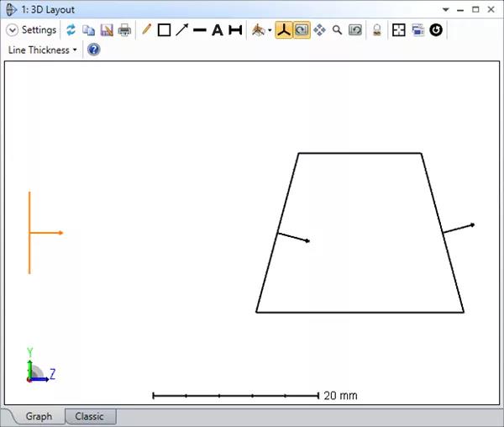Select the rectangle draw tool
504x427 pixels.
tap(164, 30)
